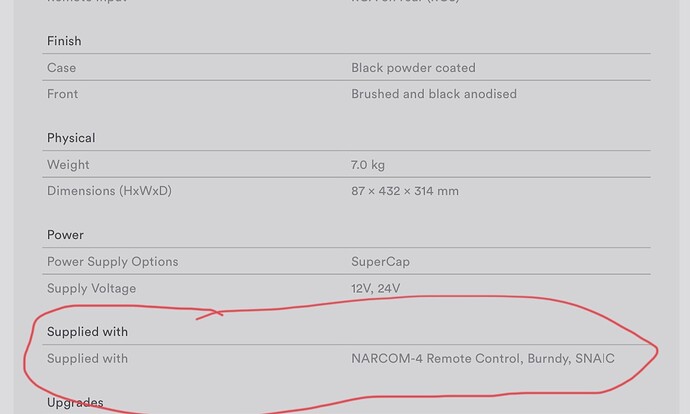Click the Power section heading
The image size is (690, 414).
pos(65,235)
